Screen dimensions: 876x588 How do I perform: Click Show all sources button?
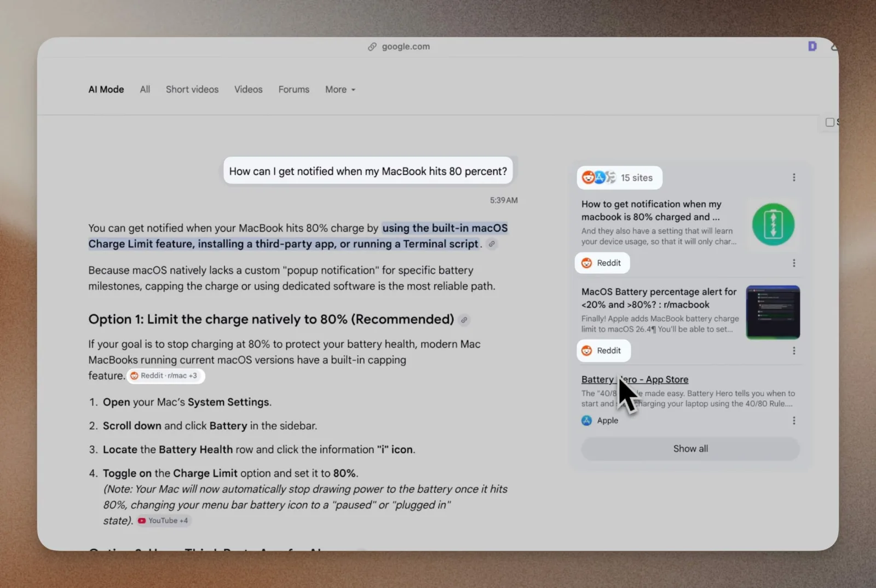[690, 449]
